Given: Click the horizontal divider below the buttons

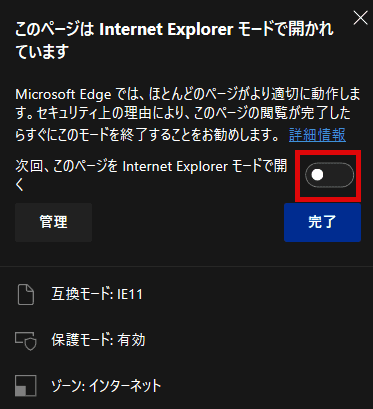Looking at the screenshot, I should [186, 267].
